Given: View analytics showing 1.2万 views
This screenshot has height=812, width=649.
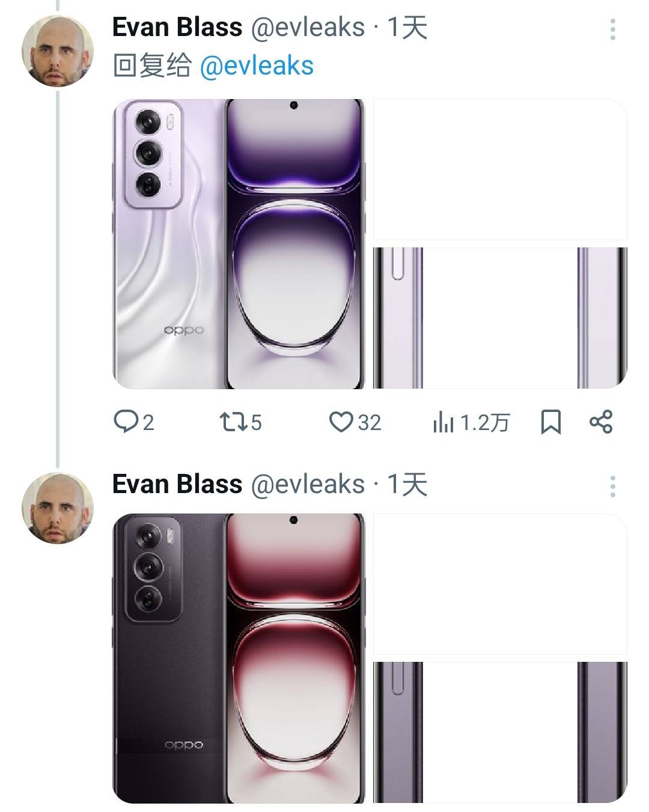Looking at the screenshot, I should pos(471,423).
